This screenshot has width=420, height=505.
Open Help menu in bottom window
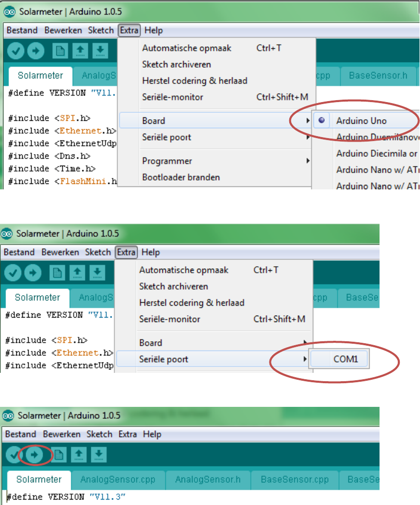(152, 434)
